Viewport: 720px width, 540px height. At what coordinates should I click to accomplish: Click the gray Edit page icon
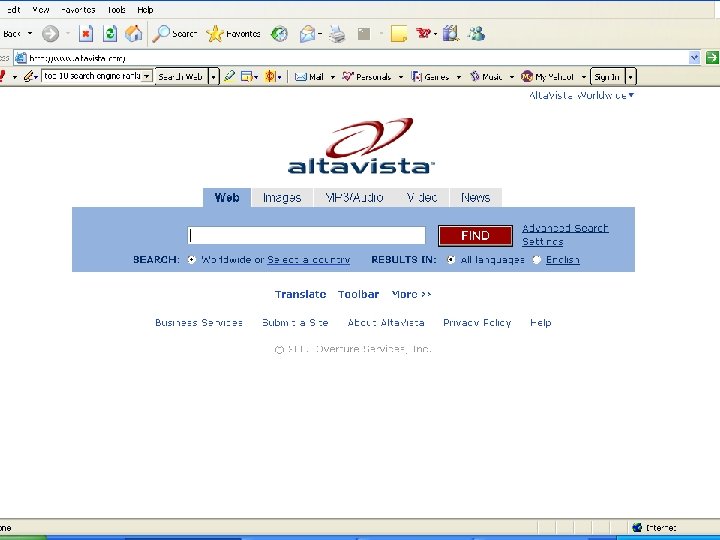click(x=364, y=34)
